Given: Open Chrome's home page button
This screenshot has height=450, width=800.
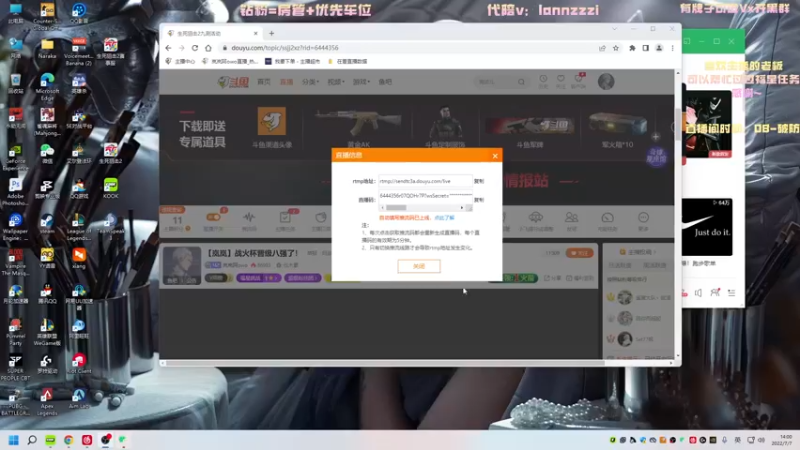Looking at the screenshot, I should 208,48.
